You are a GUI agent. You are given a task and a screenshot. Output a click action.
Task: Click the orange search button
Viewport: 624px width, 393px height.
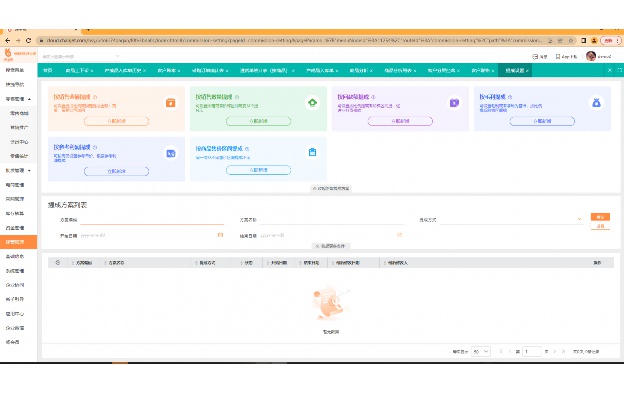click(600, 217)
